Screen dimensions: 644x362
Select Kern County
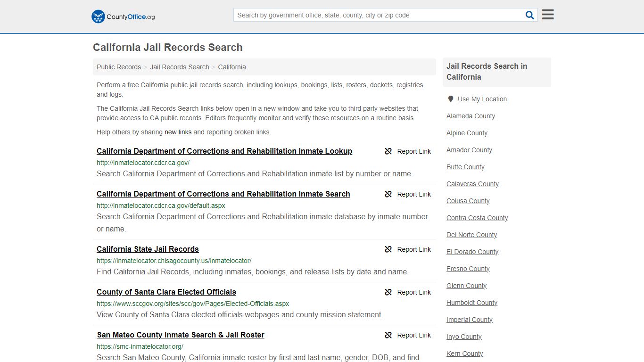tap(465, 354)
